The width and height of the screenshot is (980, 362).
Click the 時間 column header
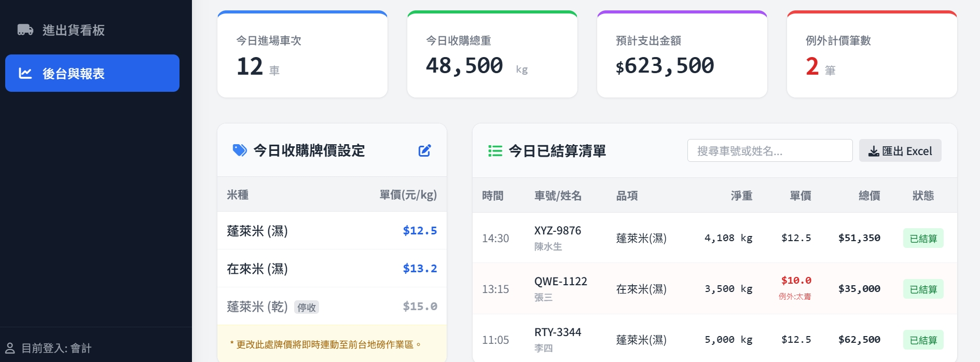493,196
